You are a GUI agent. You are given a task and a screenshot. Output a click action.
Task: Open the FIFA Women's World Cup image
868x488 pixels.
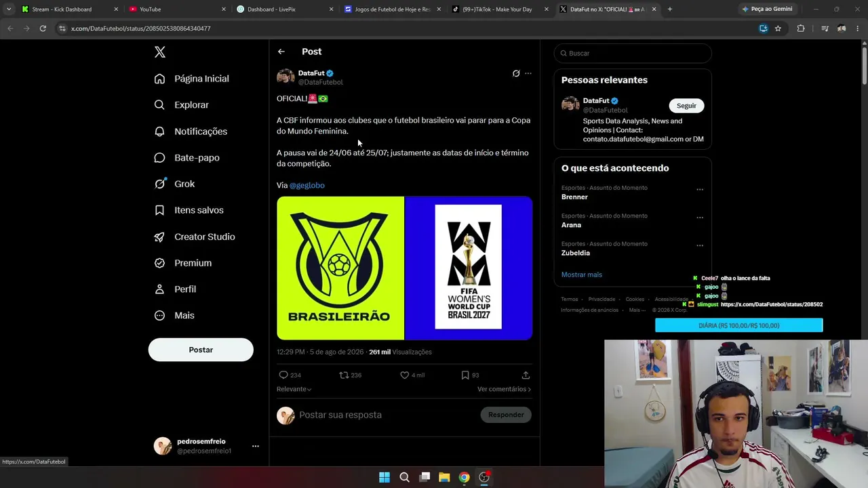click(469, 268)
